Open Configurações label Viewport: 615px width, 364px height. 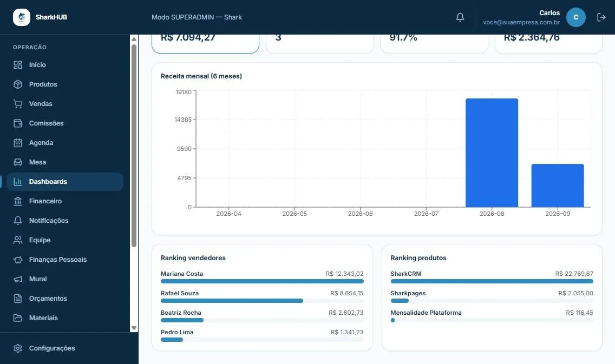click(52, 348)
